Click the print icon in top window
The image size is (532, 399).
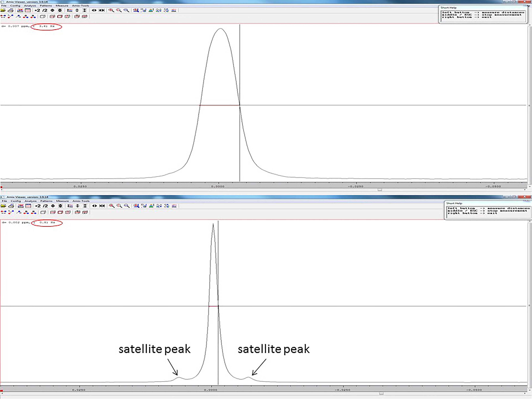pyautogui.click(x=10, y=10)
